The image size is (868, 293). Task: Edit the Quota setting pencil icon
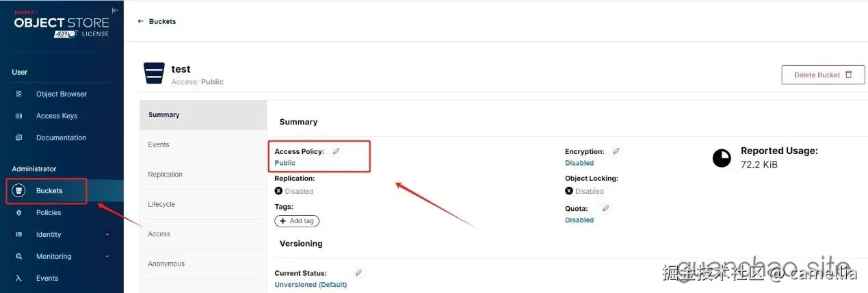[x=605, y=208]
